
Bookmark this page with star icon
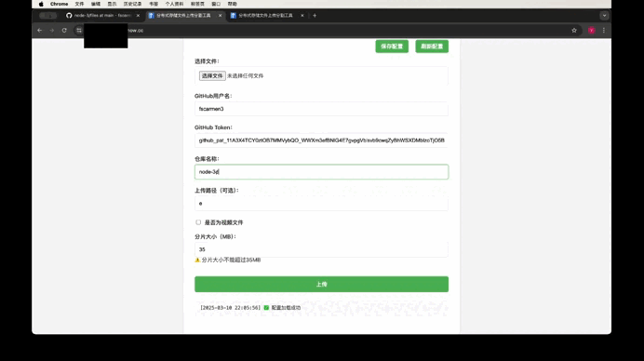(574, 31)
